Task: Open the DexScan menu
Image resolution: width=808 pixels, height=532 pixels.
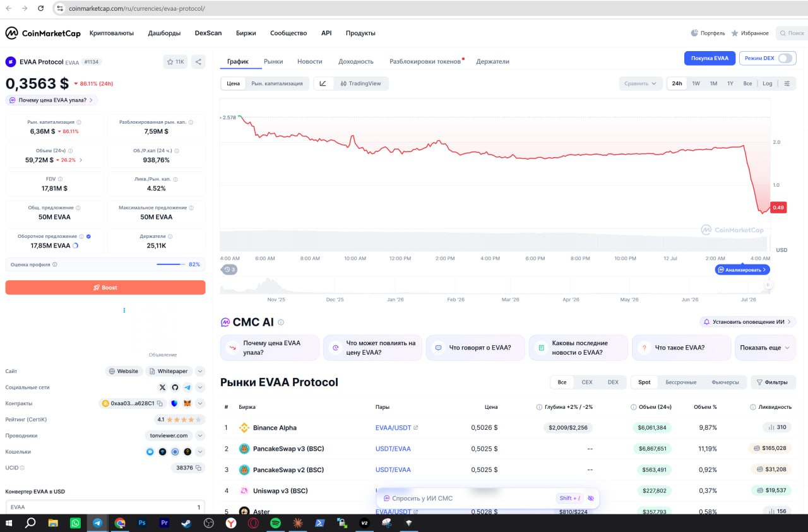Action: tap(208, 33)
